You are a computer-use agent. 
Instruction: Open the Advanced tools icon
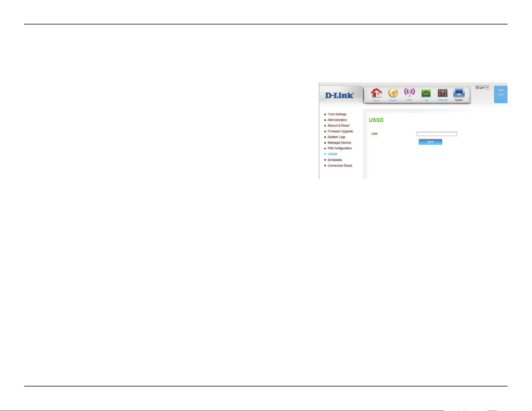[442, 94]
